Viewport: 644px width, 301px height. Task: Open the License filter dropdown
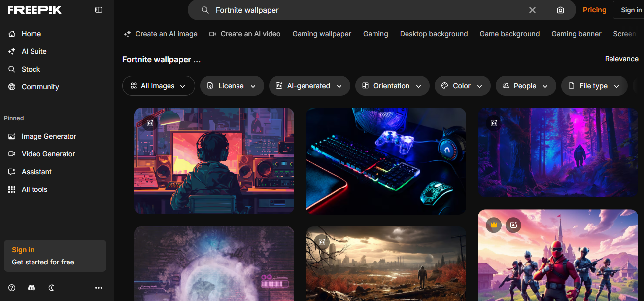pyautogui.click(x=232, y=86)
